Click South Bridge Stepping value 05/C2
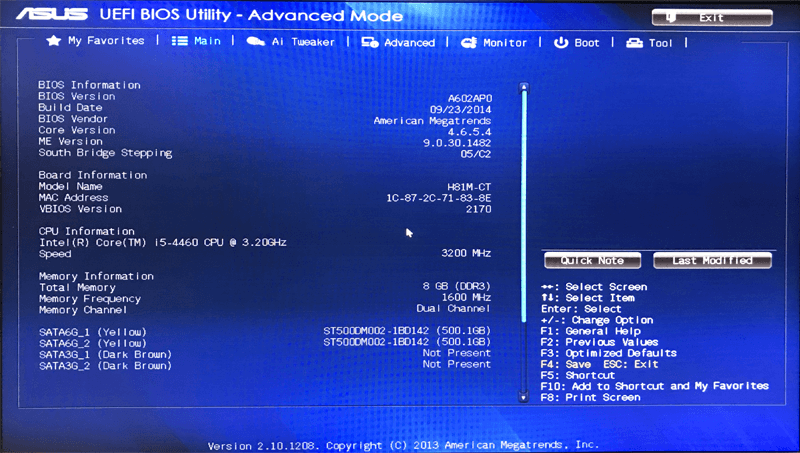Image resolution: width=800 pixels, height=453 pixels. [476, 154]
